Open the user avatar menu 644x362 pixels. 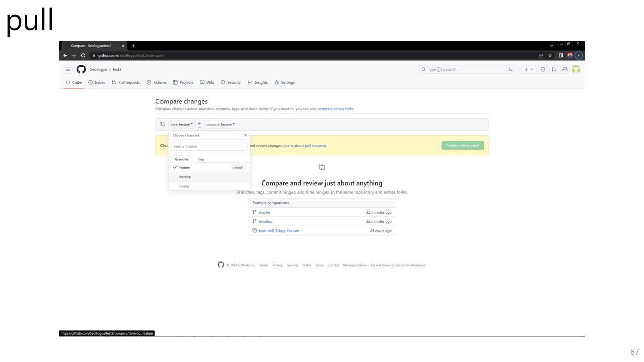[576, 69]
